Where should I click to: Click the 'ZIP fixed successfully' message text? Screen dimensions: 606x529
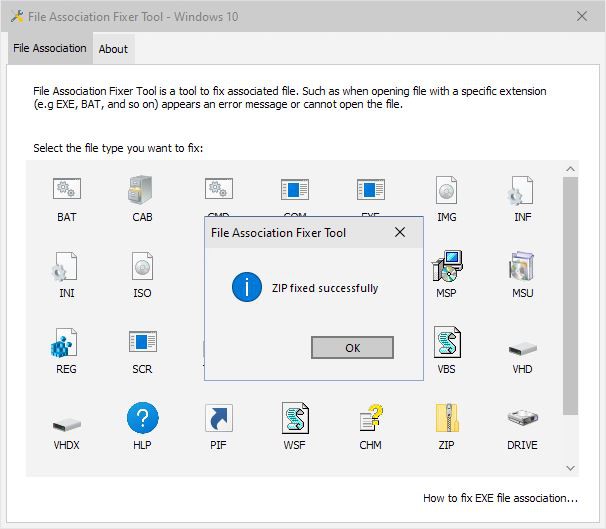coord(325,288)
